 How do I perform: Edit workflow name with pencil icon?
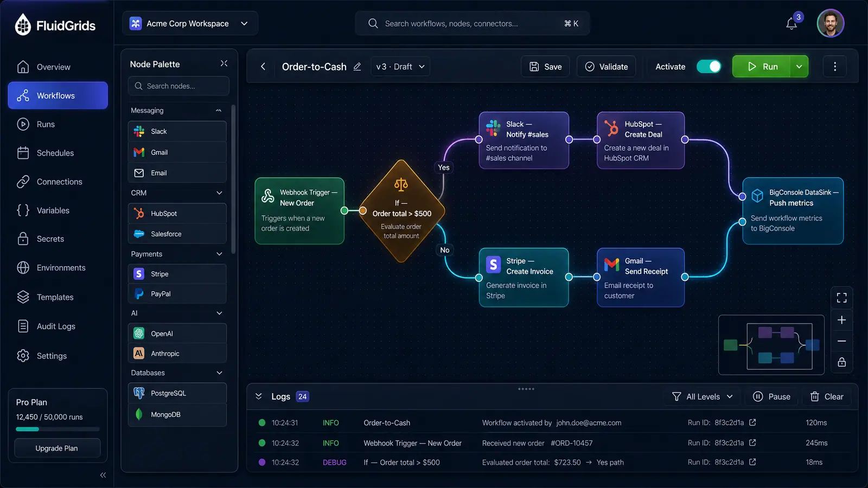coord(357,67)
